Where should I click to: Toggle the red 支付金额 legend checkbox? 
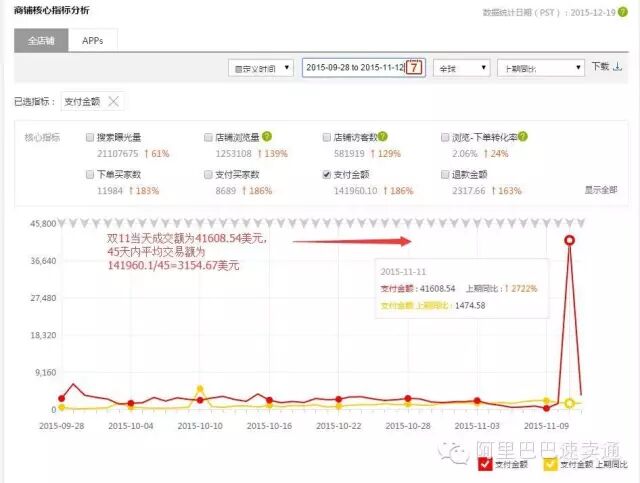[485, 464]
